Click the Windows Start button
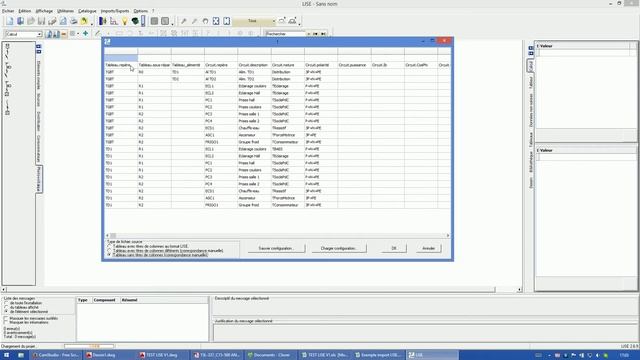The image size is (640, 360). 6,355
